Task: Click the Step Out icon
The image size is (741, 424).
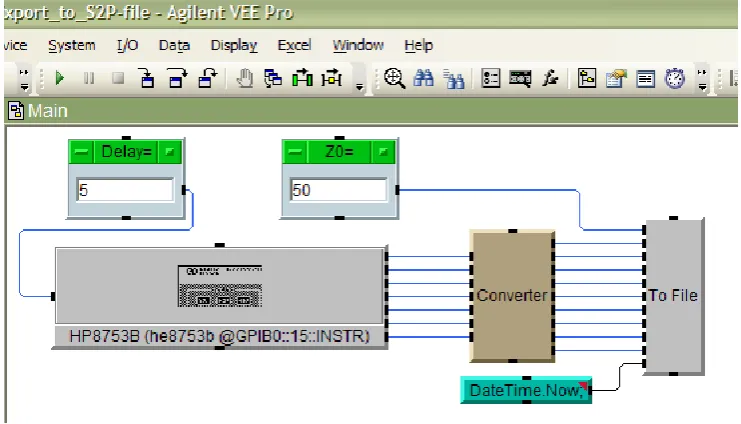Action: coord(207,78)
